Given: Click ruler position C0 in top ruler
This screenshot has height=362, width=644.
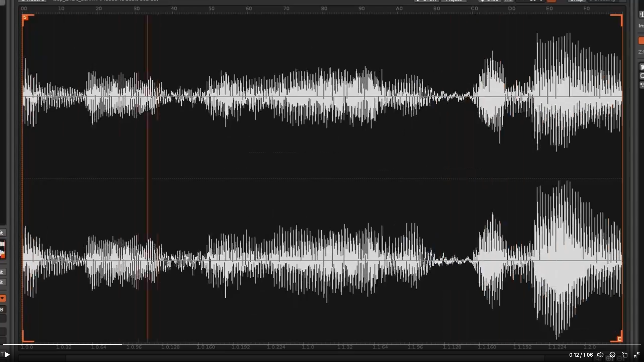Looking at the screenshot, I should [474, 9].
